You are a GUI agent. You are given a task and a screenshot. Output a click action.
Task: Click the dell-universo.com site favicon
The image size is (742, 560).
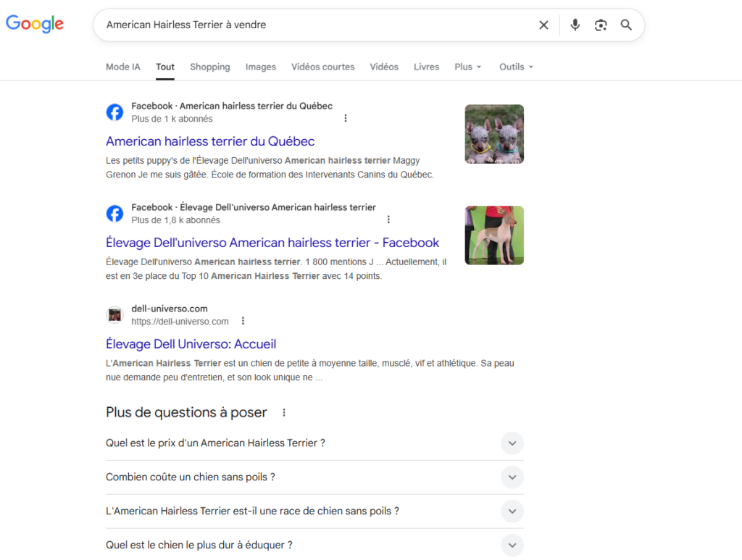114,314
